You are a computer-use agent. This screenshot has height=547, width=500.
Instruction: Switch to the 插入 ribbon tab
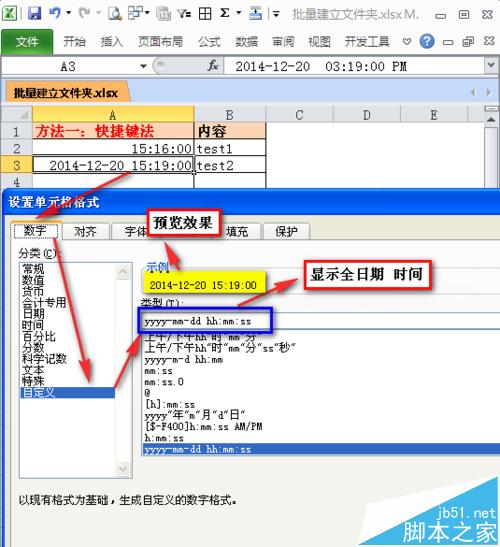[112, 42]
